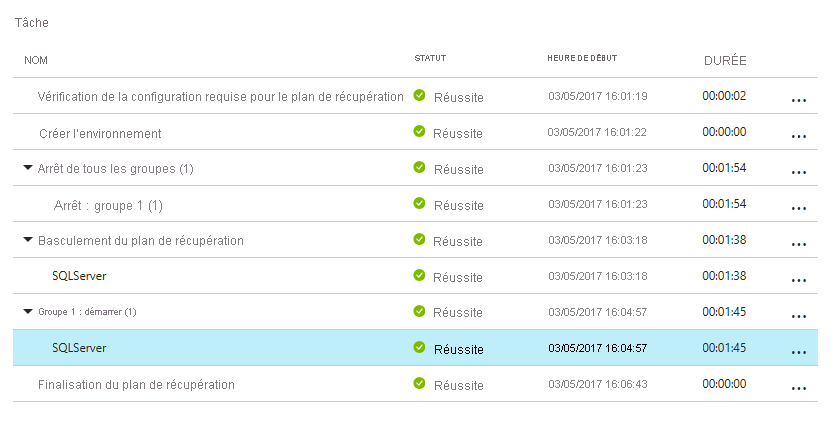Sort by HEURE DE DÉBUT column header
Viewport: 839px width, 425px height.
[582, 58]
